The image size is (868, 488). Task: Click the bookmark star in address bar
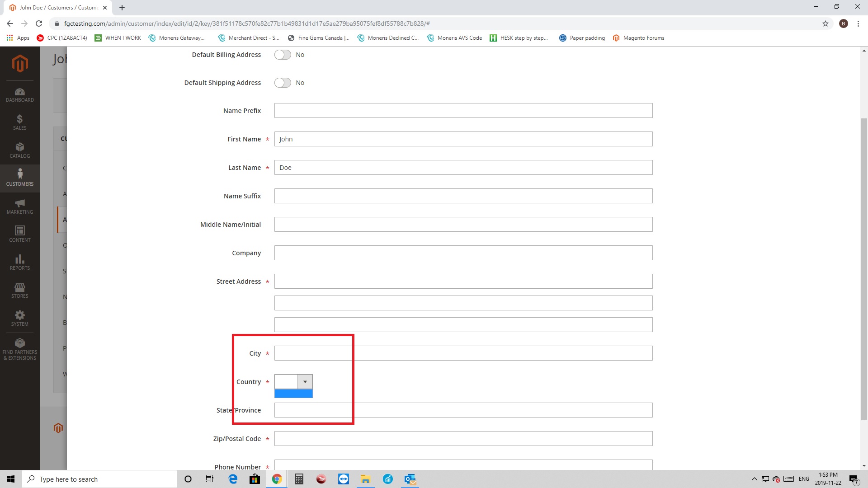(826, 23)
